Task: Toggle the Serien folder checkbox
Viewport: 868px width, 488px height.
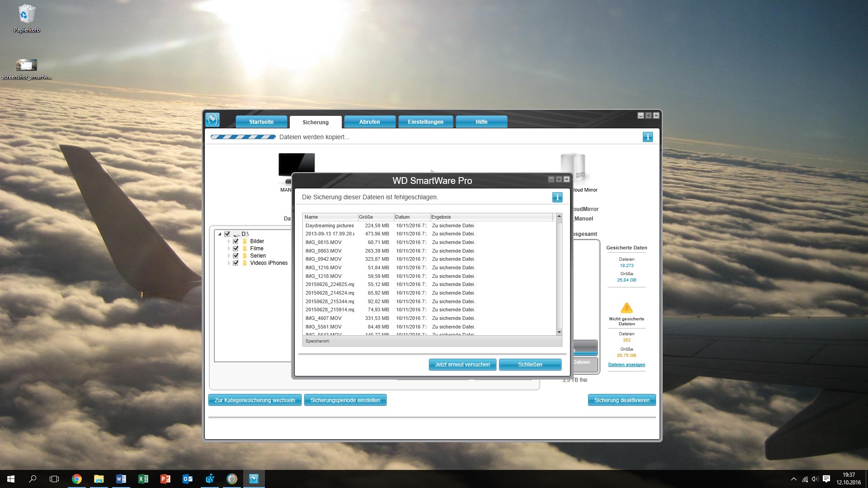Action: [236, 256]
